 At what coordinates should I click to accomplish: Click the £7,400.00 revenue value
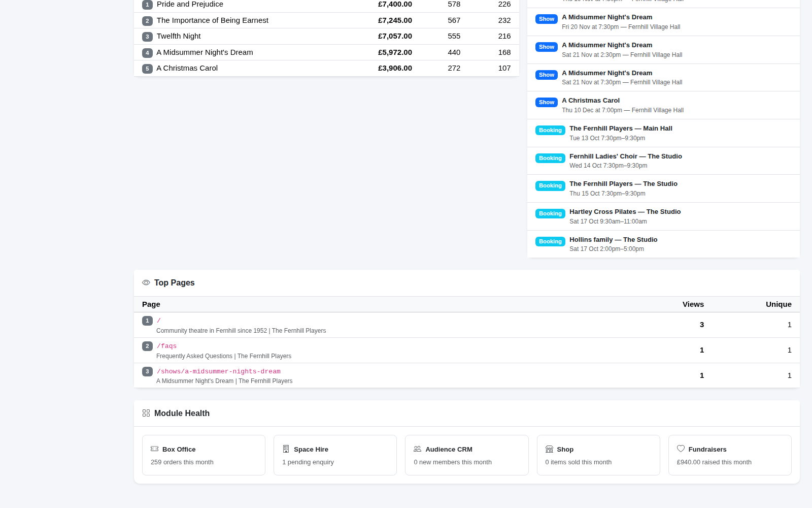pyautogui.click(x=395, y=4)
